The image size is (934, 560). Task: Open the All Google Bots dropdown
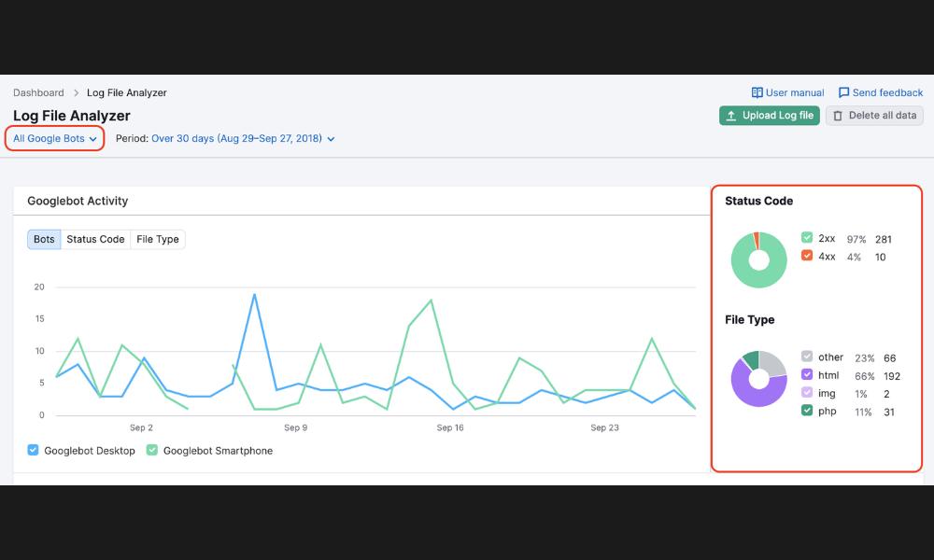coord(54,139)
